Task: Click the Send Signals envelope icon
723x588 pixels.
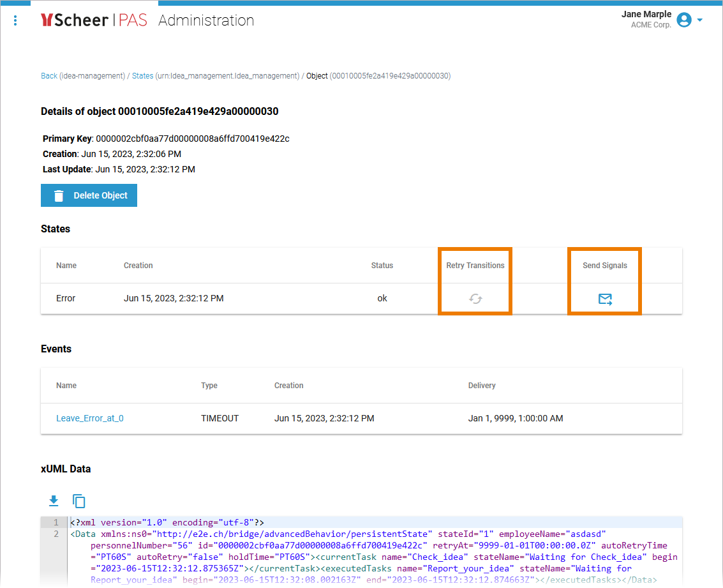Action: 605,299
